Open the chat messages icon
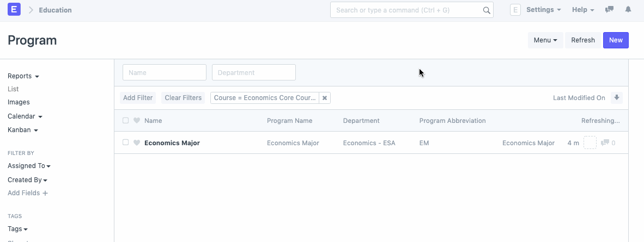644x242 pixels. click(x=610, y=10)
